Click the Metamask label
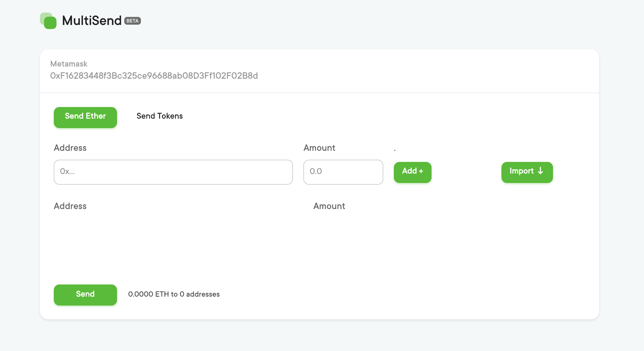The width and height of the screenshot is (644, 351). click(69, 64)
